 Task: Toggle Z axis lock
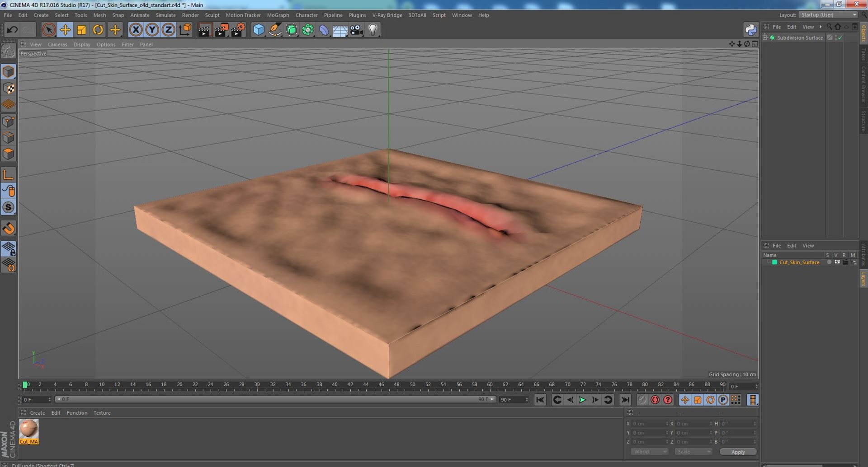169,30
